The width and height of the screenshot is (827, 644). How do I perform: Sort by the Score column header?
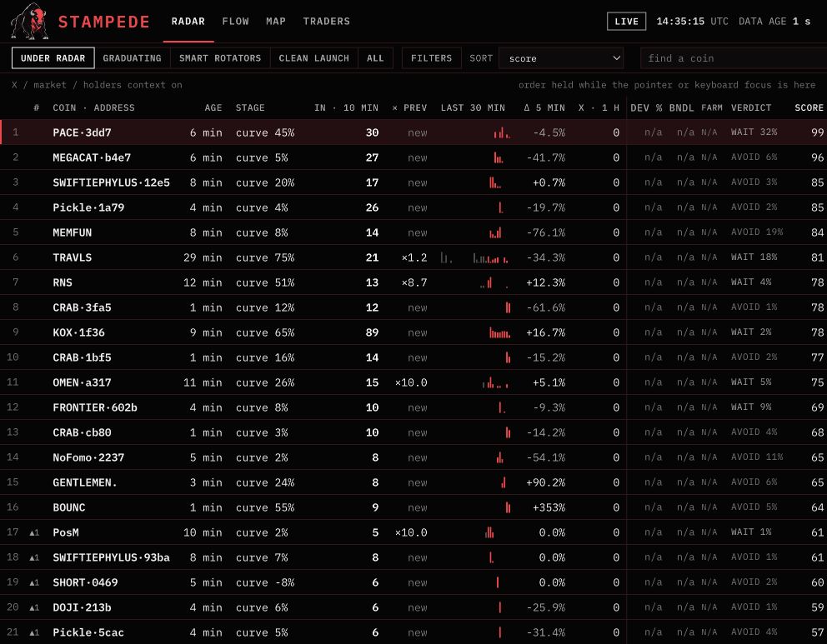click(x=809, y=107)
